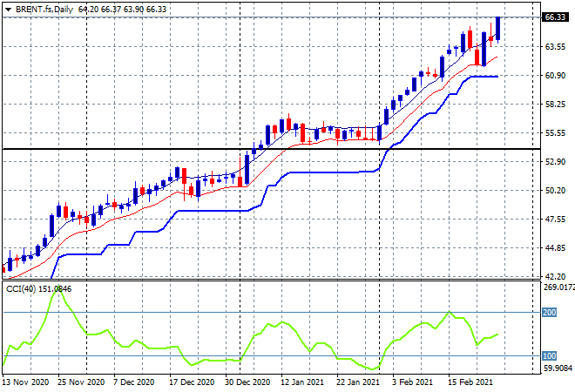Click the CCI 100 level label

(550, 356)
